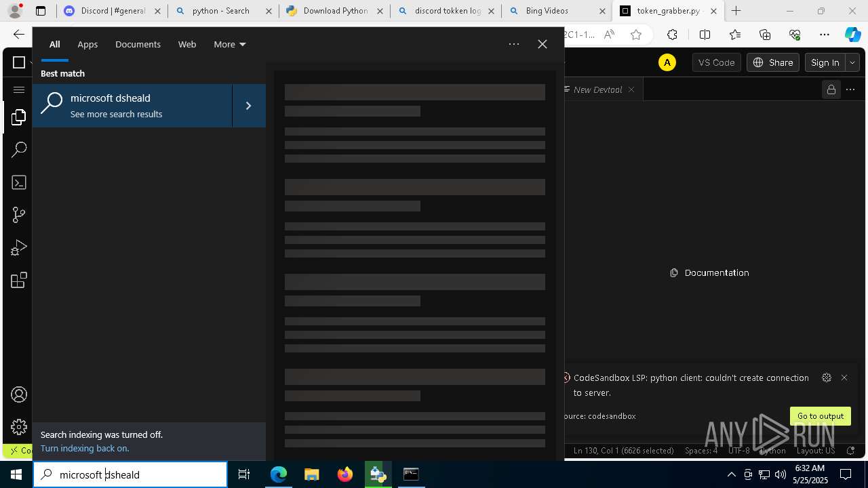Screen dimensions: 868x488
Task: Open Run and Debug icon in sidebar
Action: pyautogui.click(x=18, y=247)
